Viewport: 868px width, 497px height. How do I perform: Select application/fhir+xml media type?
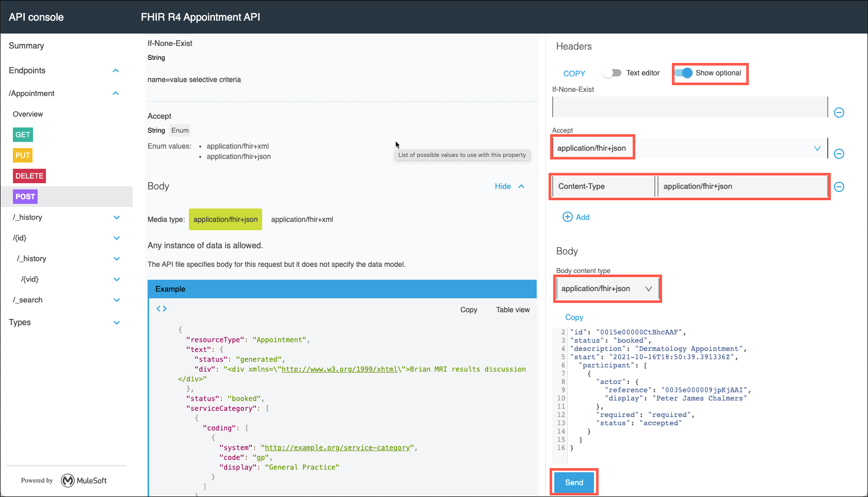[x=302, y=219]
